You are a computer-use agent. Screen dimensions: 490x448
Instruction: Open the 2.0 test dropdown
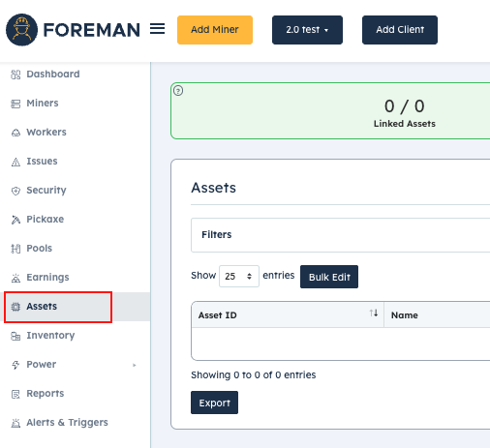coord(307,30)
